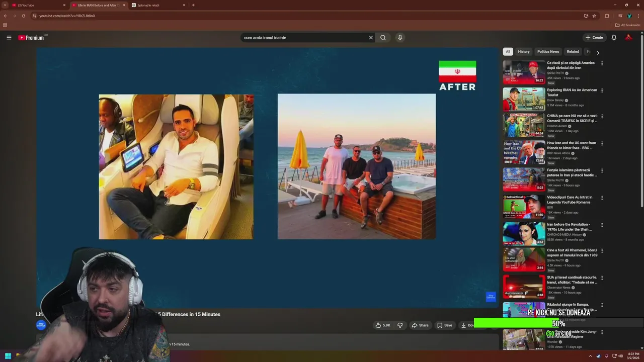Expand the tab search dropdown
The height and width of the screenshot is (362, 644).
(x=5, y=5)
